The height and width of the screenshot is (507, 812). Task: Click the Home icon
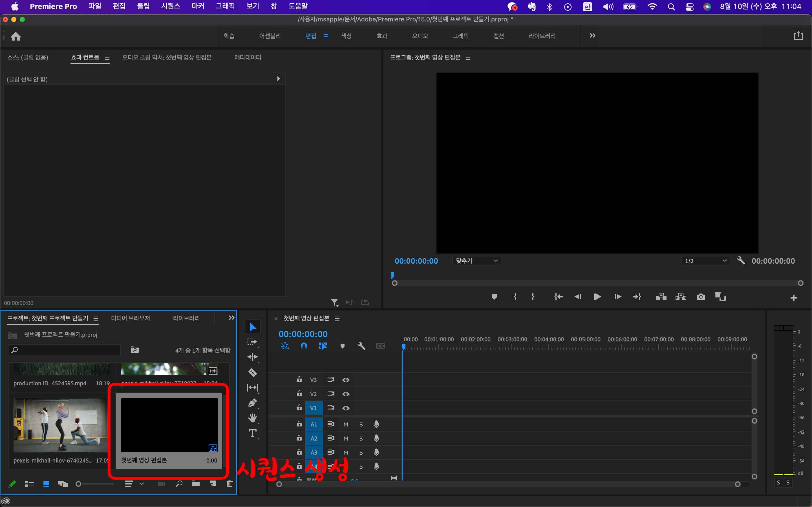(x=16, y=36)
